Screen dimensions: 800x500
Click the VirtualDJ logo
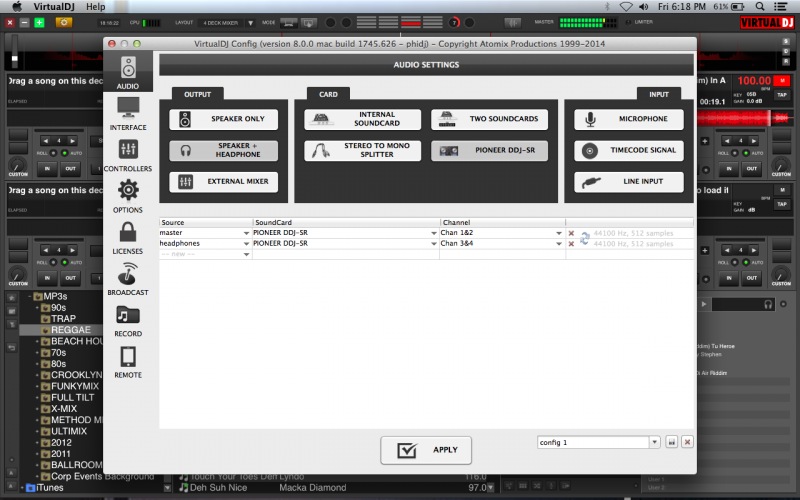coord(767,22)
